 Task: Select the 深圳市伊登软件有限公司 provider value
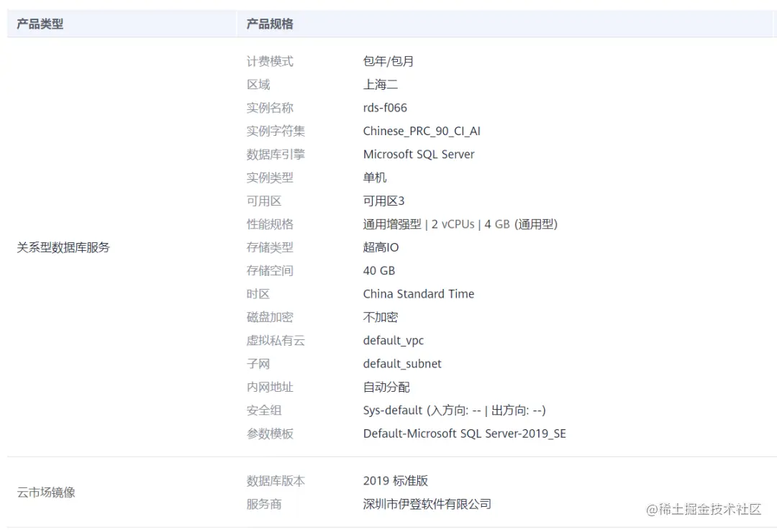427,504
